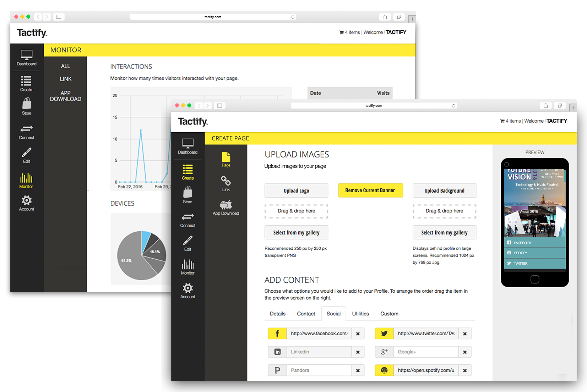Screen dimensions: 587x392
Task: Select the Social tab
Action: [x=334, y=314]
